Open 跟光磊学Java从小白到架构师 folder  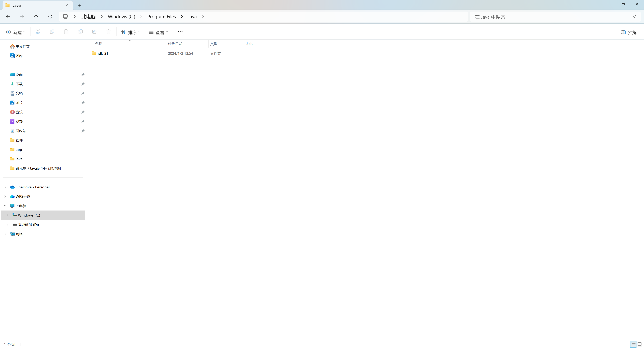click(x=36, y=168)
